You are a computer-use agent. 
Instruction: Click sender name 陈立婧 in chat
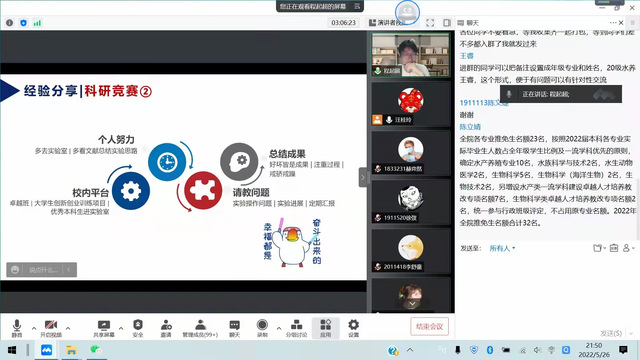click(x=470, y=127)
